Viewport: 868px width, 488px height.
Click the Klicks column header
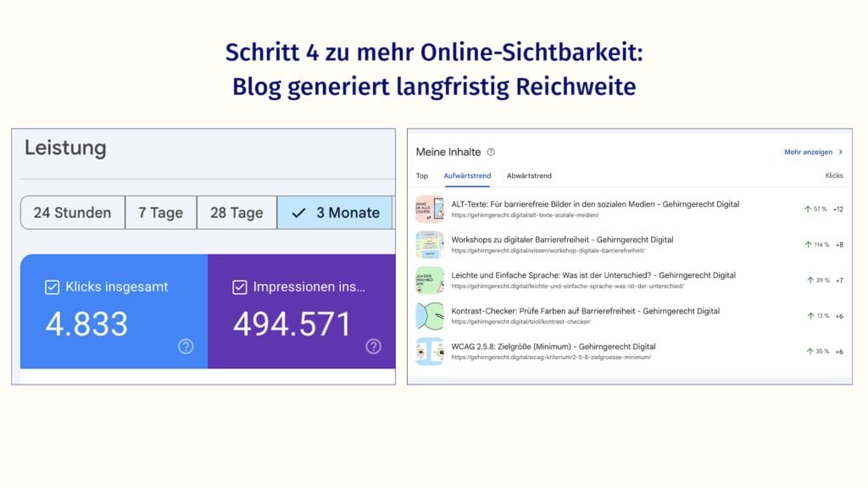point(834,175)
